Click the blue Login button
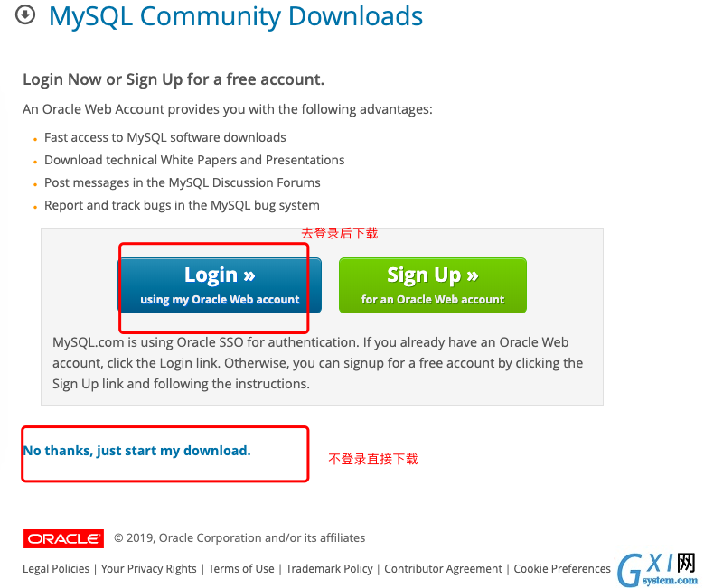The image size is (704, 588). 220,285
